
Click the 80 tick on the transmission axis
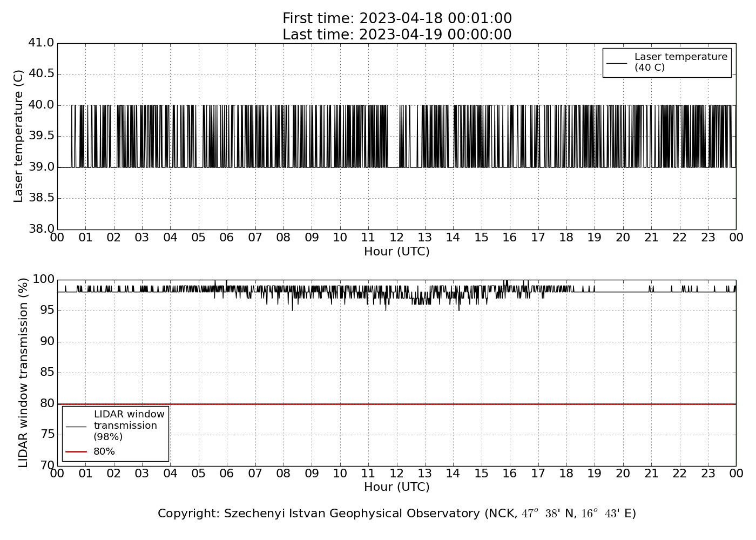48,403
